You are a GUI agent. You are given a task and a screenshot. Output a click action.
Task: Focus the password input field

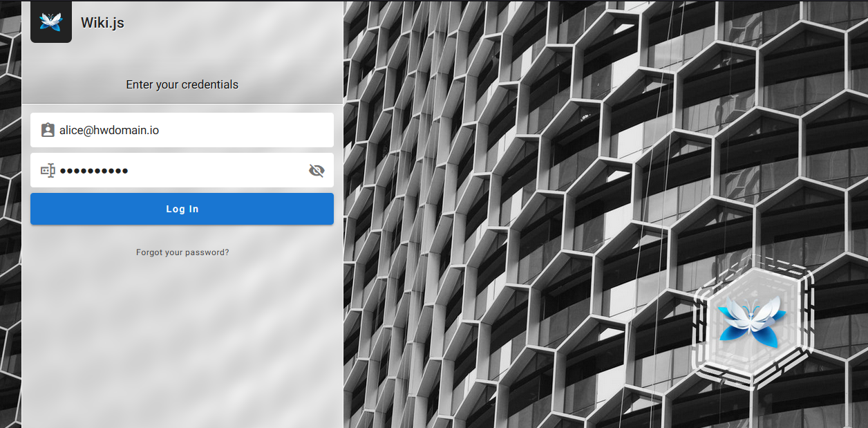[x=182, y=170]
